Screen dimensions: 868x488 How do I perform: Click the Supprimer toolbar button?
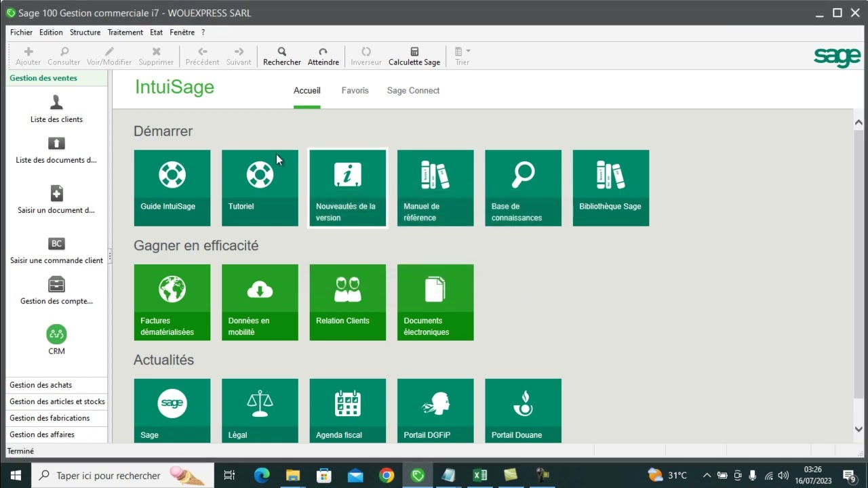tap(156, 56)
